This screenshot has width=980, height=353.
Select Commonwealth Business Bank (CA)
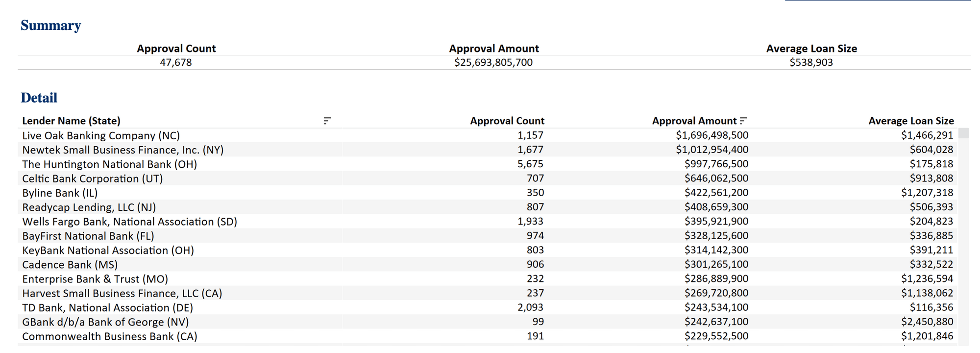pyautogui.click(x=110, y=336)
